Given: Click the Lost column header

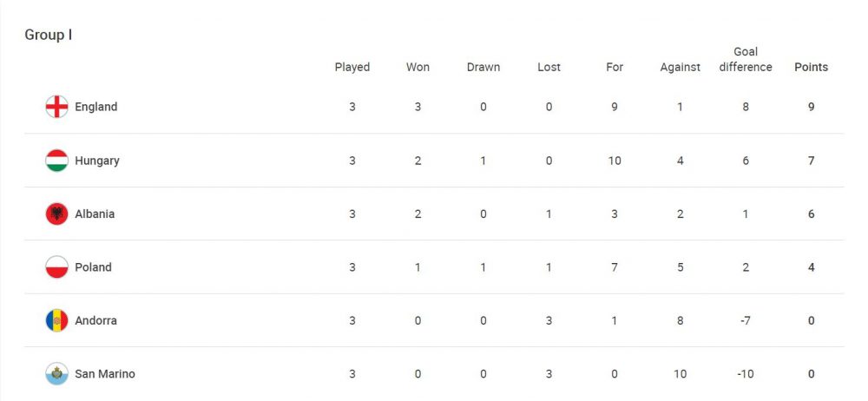Looking at the screenshot, I should tap(549, 67).
